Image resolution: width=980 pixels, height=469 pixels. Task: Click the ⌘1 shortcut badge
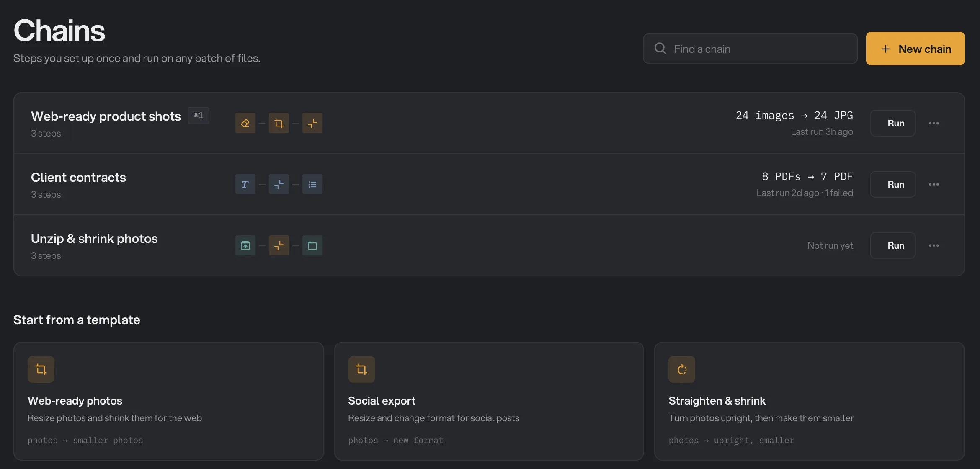click(x=199, y=115)
